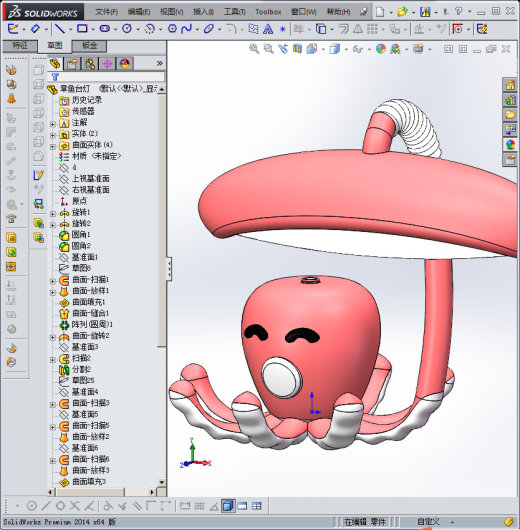Open the 文件(F) menu
Image resolution: width=520 pixels, height=530 pixels.
(x=106, y=12)
